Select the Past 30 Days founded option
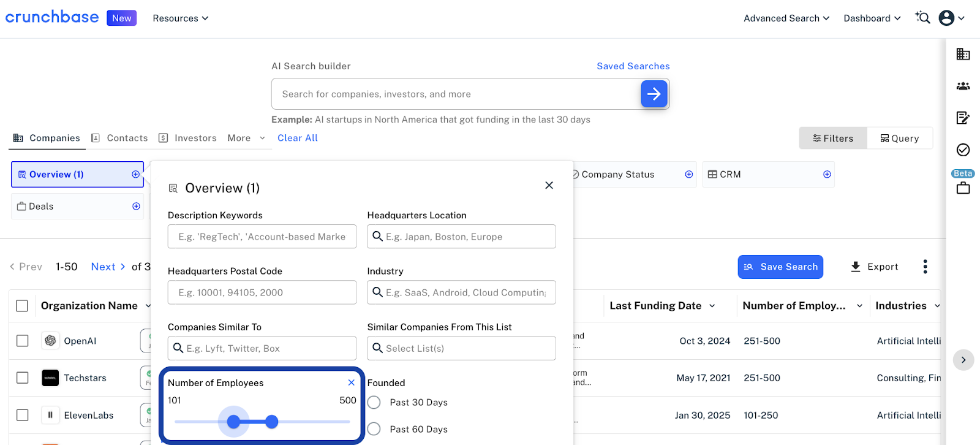 coord(374,403)
